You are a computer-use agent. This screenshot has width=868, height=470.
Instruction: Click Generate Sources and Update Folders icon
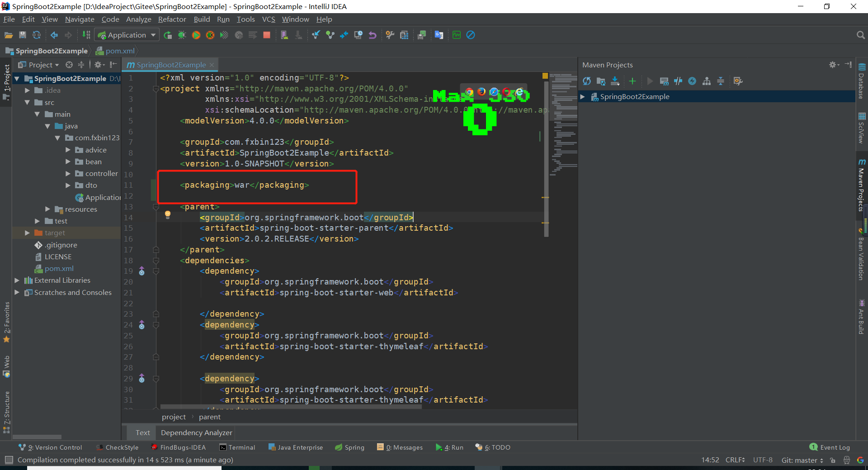[601, 81]
